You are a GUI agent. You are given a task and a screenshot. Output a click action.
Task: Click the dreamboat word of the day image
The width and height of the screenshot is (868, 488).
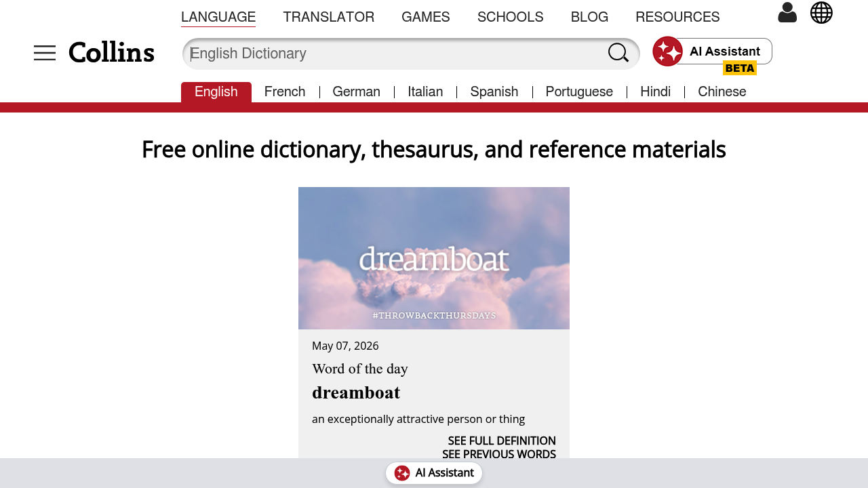[x=434, y=258]
